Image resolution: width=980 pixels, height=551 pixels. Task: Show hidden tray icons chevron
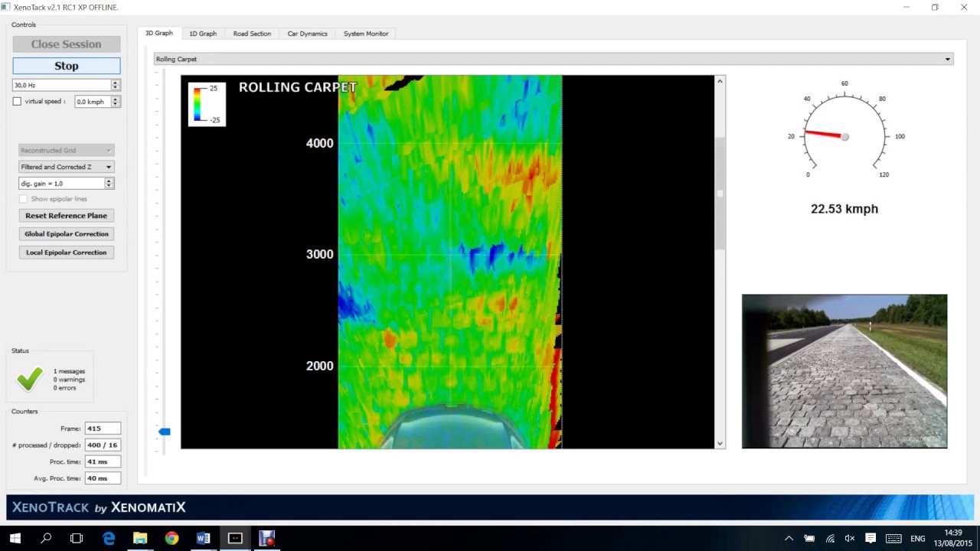(789, 539)
